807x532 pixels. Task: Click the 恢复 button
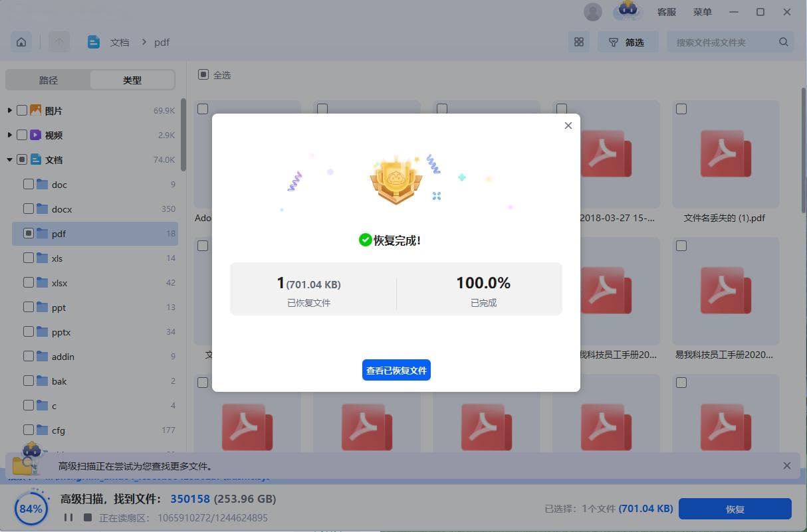(x=735, y=509)
